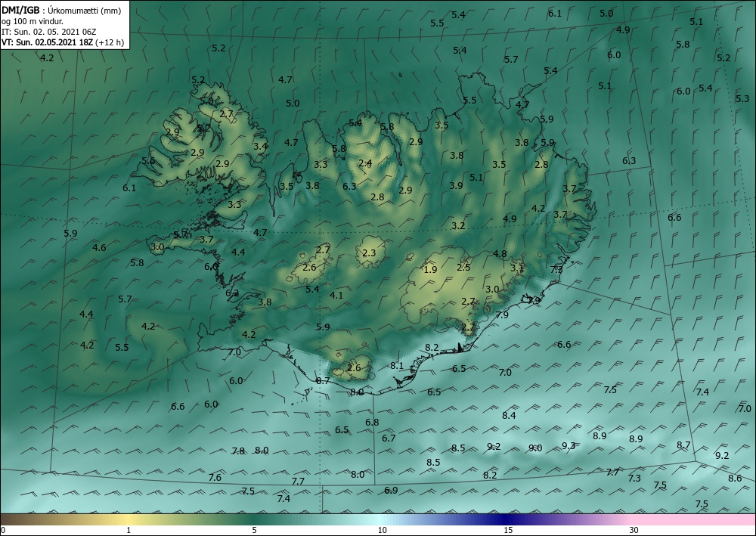This screenshot has height=536, width=756.
Task: Click the map value '4.1'
Action: coord(336,295)
